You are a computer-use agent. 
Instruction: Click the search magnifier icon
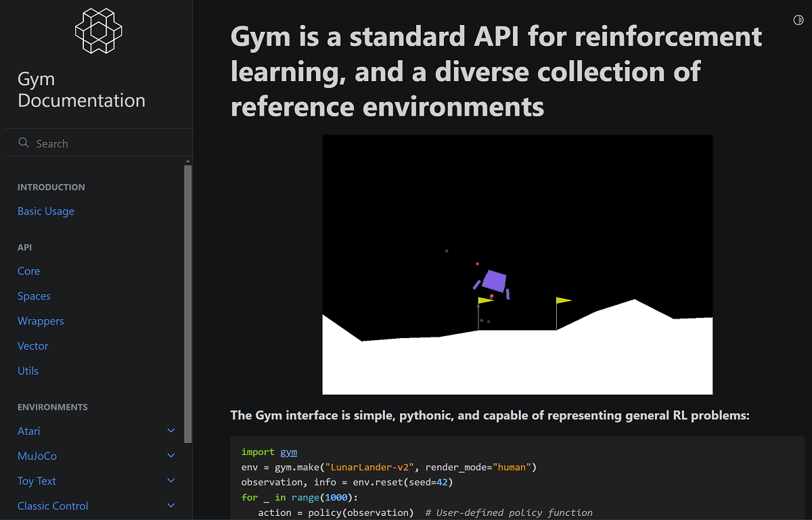coord(24,143)
